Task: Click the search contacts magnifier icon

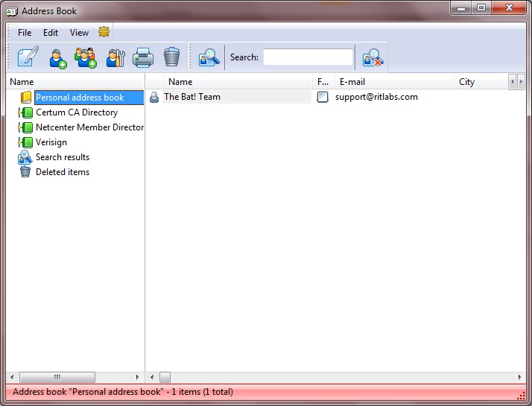Action: (x=209, y=57)
